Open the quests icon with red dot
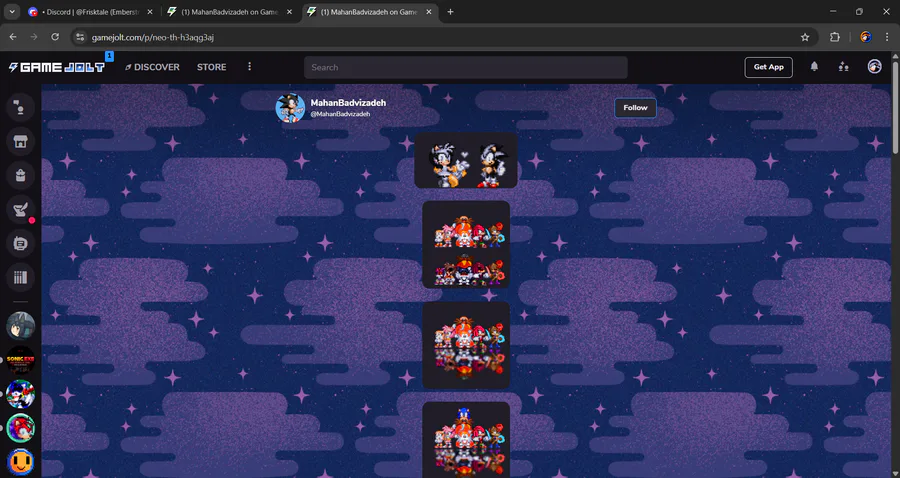The width and height of the screenshot is (900, 478). (x=20, y=210)
